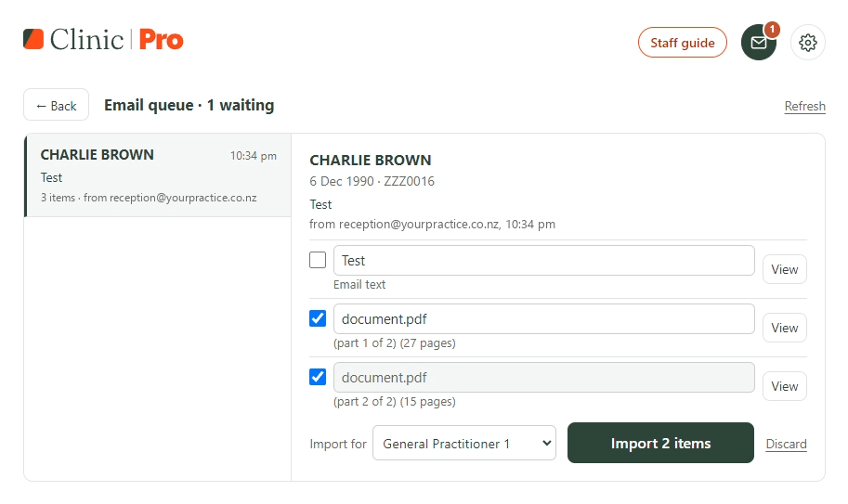The width and height of the screenshot is (848, 504).
Task: Click '(part 1 of 2) (27 pages)' label
Action: pyautogui.click(x=395, y=343)
